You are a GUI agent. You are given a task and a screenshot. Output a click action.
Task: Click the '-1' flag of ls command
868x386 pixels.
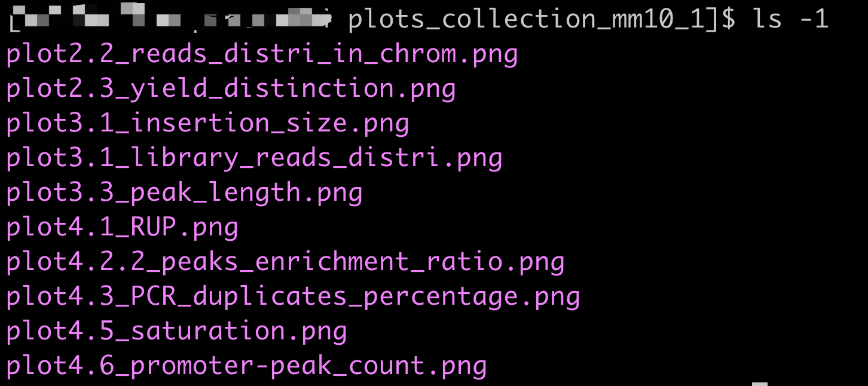point(814,20)
